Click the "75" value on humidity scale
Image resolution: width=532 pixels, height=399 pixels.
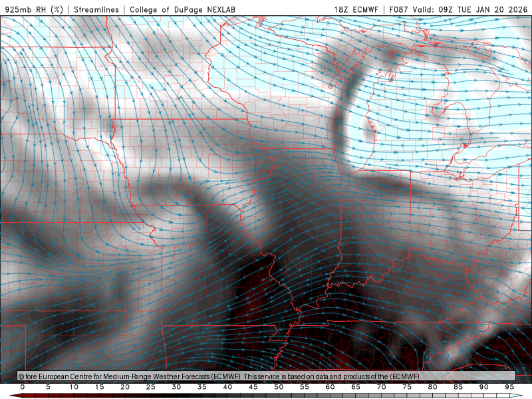(407, 387)
